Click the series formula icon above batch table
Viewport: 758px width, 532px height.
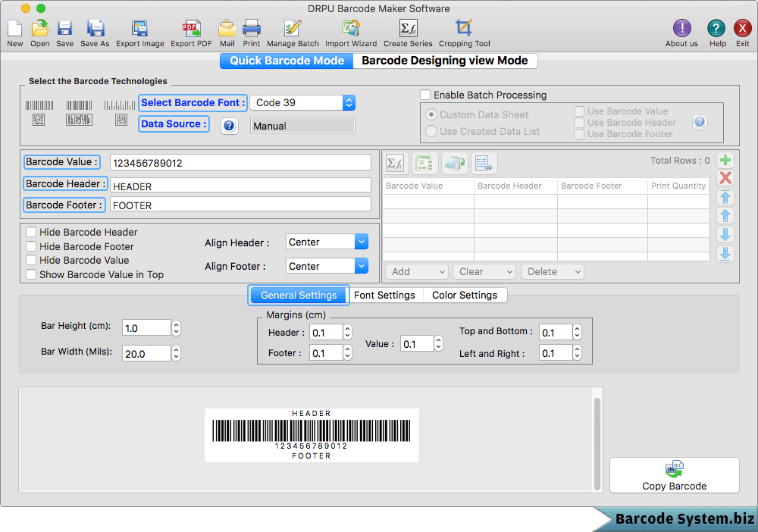pyautogui.click(x=396, y=164)
